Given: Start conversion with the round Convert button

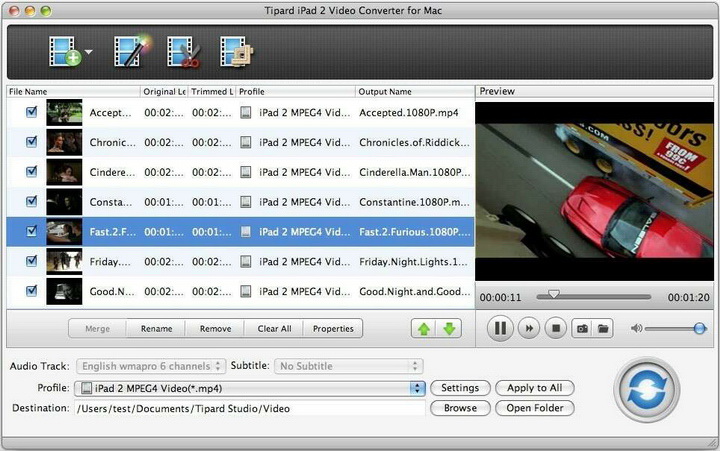Looking at the screenshot, I should (647, 390).
